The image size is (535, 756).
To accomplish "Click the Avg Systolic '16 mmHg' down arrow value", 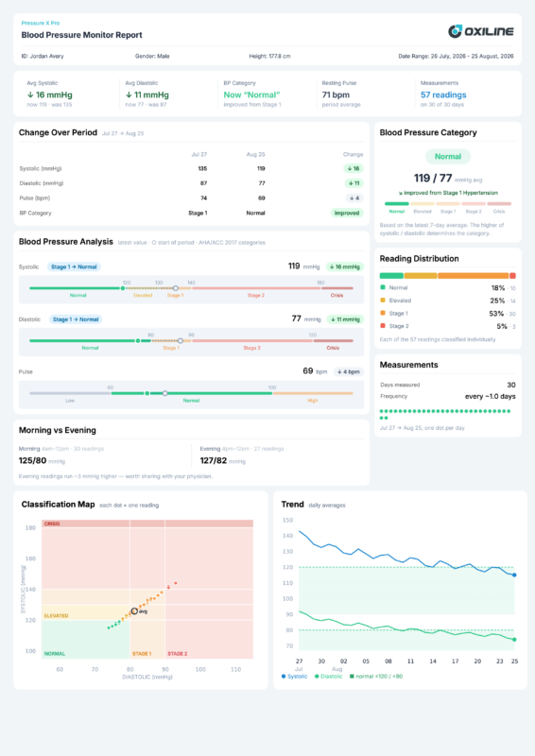I will [x=50, y=95].
